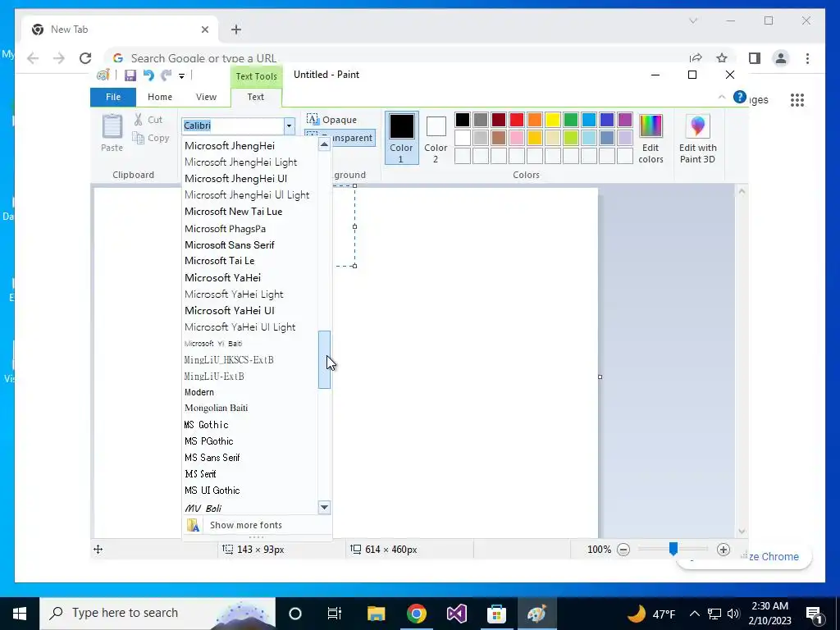Collapse the Paint ribbon chevron
Viewport: 840px width, 630px height.
tap(722, 97)
